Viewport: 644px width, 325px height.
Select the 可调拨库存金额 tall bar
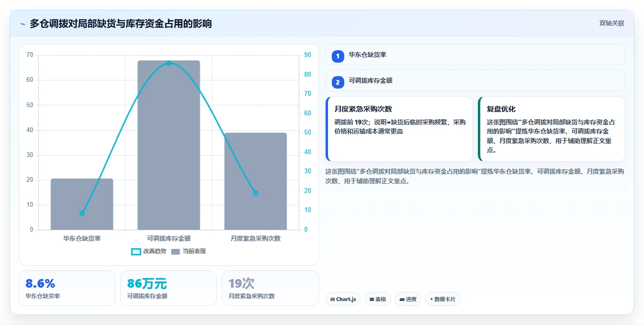pos(169,145)
